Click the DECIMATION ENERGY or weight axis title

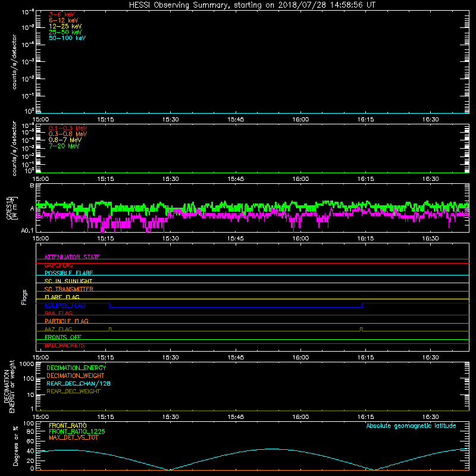(x=9, y=386)
